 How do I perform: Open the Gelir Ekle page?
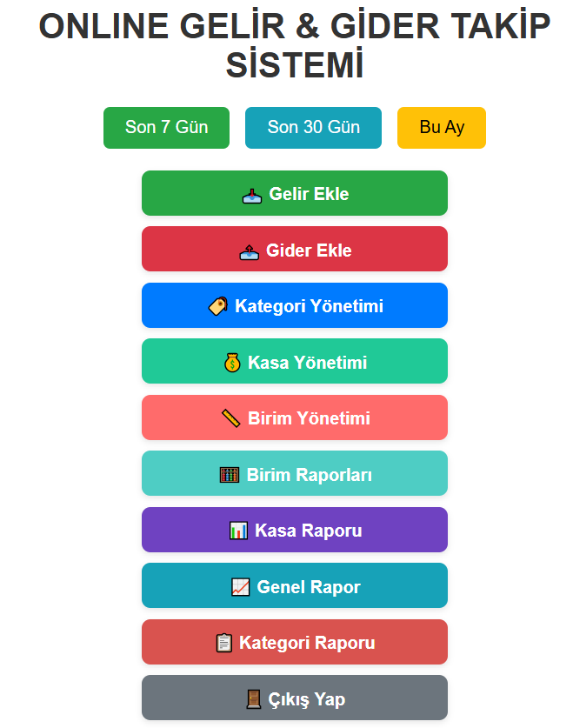[309, 194]
